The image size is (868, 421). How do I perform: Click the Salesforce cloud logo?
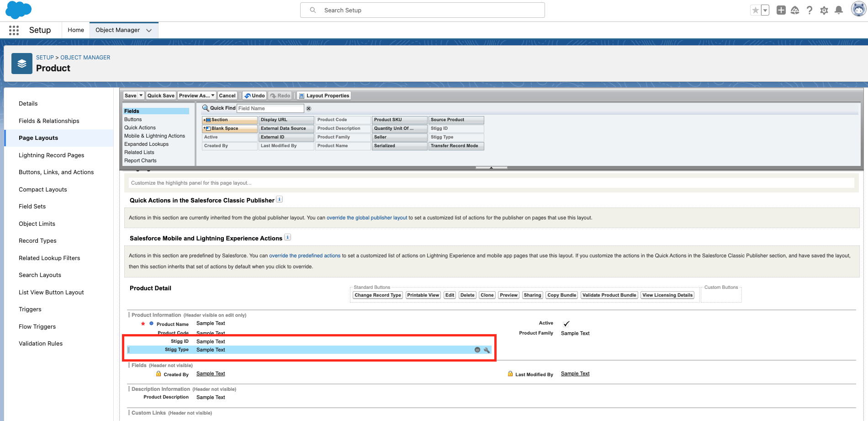point(18,10)
